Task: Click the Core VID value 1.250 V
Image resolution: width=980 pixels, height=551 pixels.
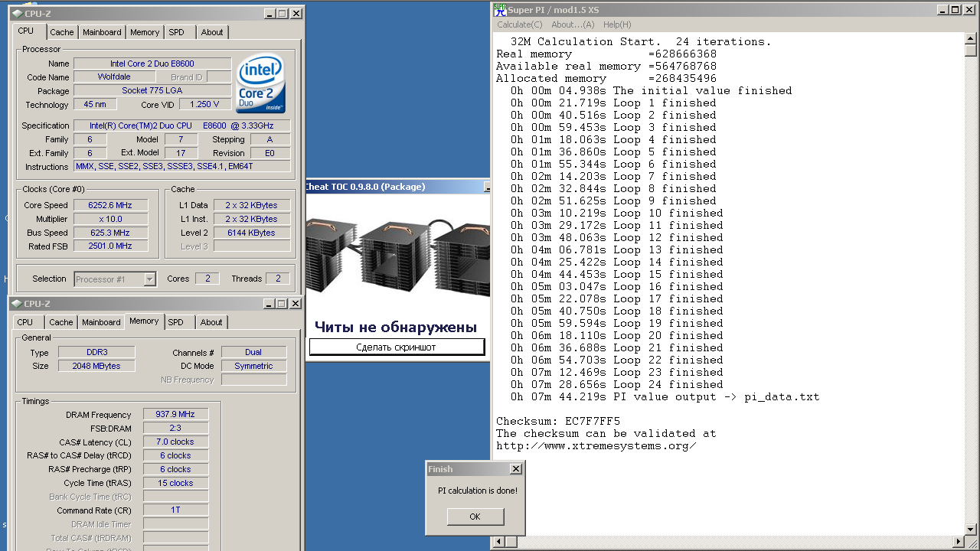Action: pos(205,105)
